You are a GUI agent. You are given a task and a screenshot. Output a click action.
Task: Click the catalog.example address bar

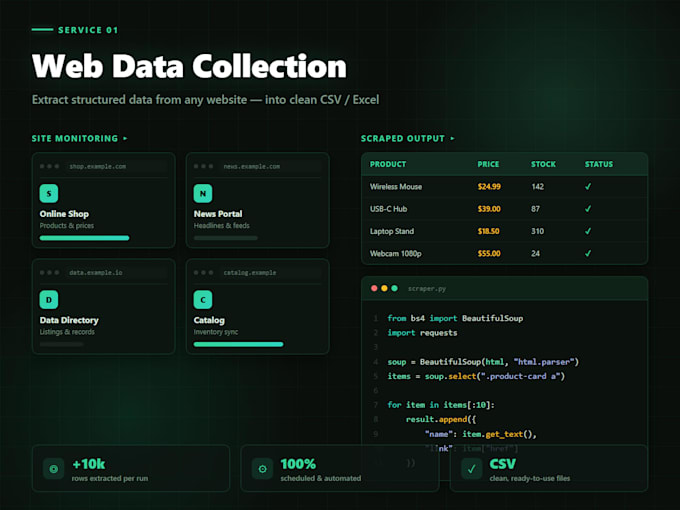click(270, 273)
